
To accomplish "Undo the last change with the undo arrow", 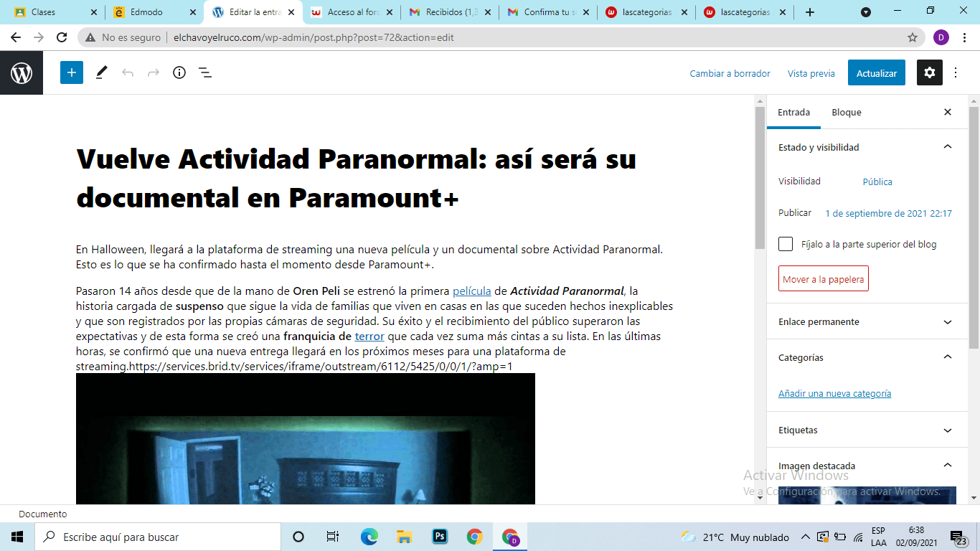I will coord(128,72).
